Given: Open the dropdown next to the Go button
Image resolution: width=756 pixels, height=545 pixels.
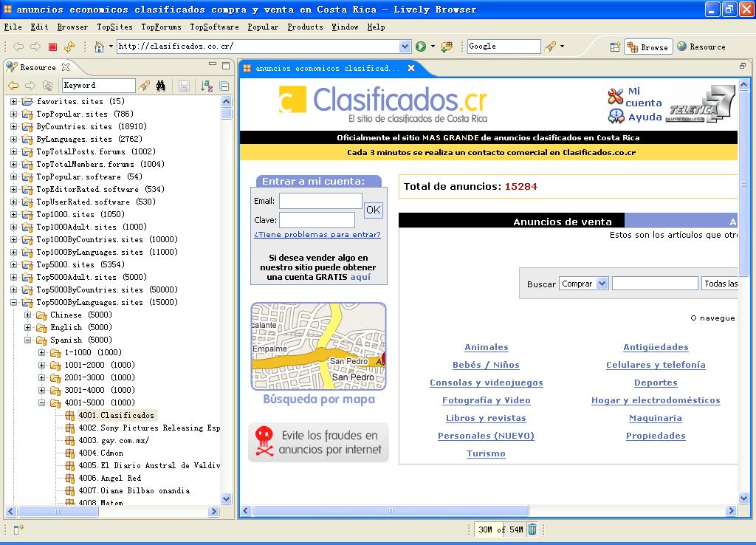Looking at the screenshot, I should point(433,47).
